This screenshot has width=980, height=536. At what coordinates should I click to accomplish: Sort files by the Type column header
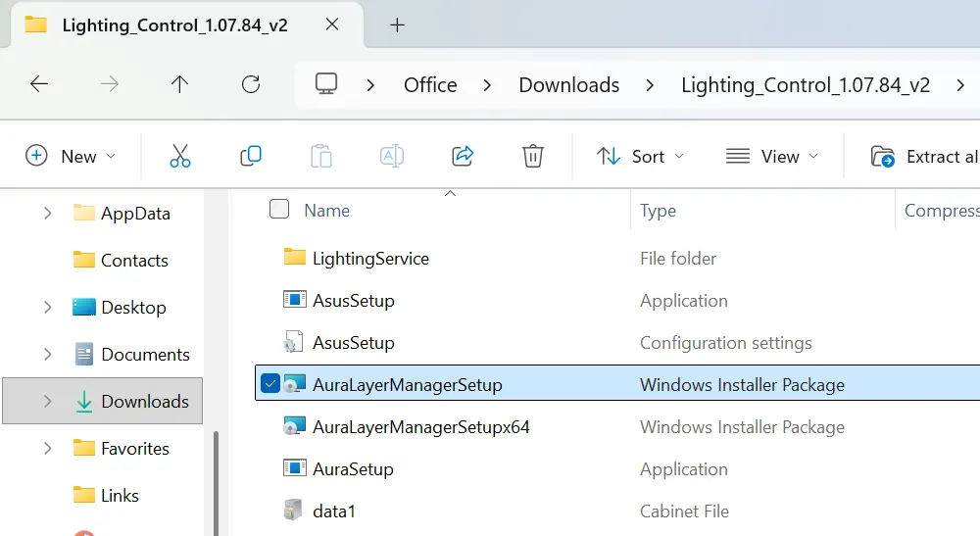(658, 211)
